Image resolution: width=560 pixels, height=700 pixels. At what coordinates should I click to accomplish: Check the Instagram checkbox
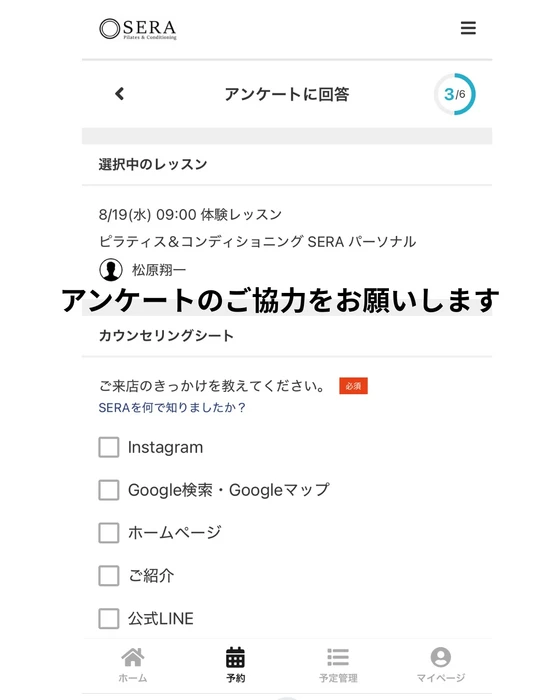pos(109,447)
